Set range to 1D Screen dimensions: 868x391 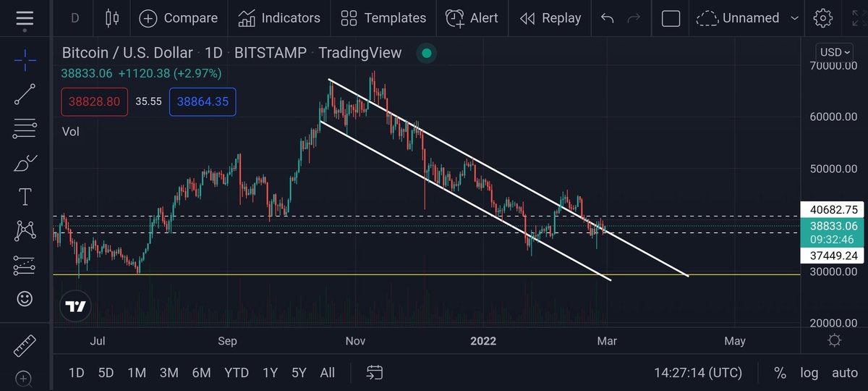click(76, 373)
